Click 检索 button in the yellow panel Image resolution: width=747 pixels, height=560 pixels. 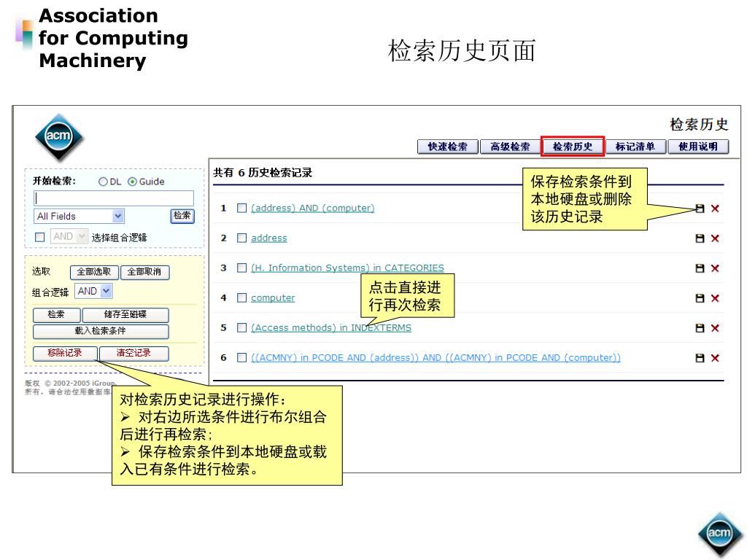(x=56, y=315)
